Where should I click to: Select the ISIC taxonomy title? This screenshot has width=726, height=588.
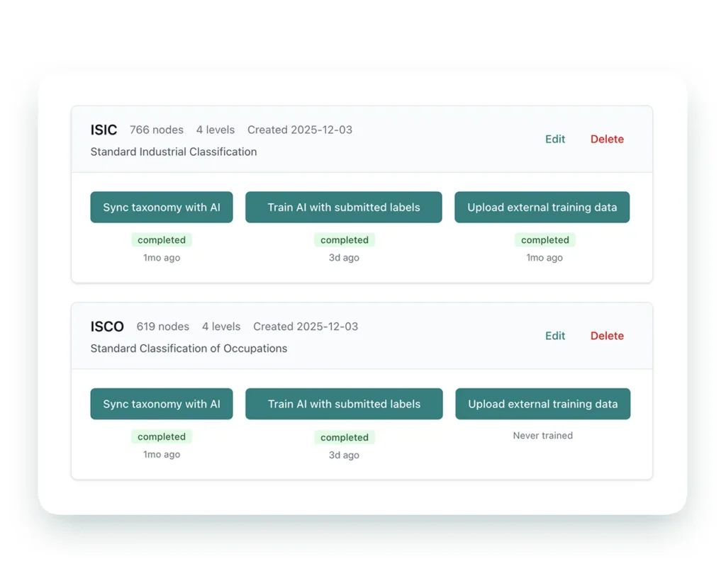[104, 130]
